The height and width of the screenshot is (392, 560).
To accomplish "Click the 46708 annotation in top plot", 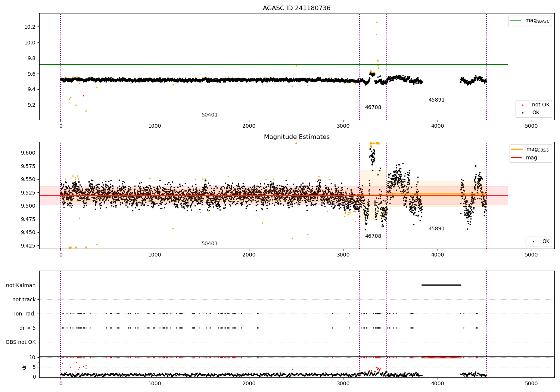I will coord(373,108).
